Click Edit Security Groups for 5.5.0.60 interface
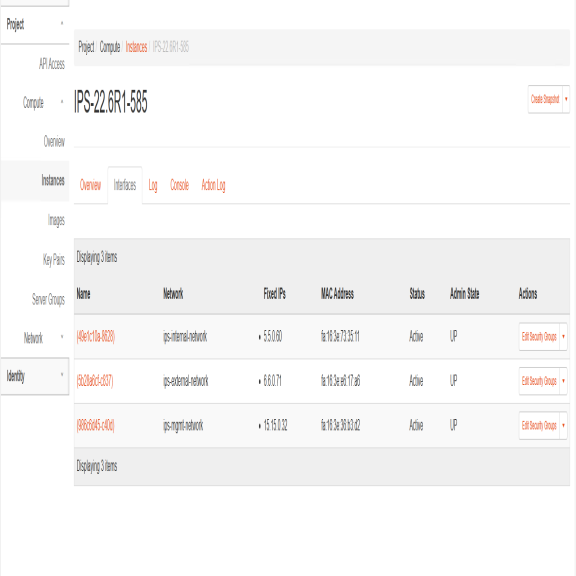This screenshot has width=576, height=576. 539,336
